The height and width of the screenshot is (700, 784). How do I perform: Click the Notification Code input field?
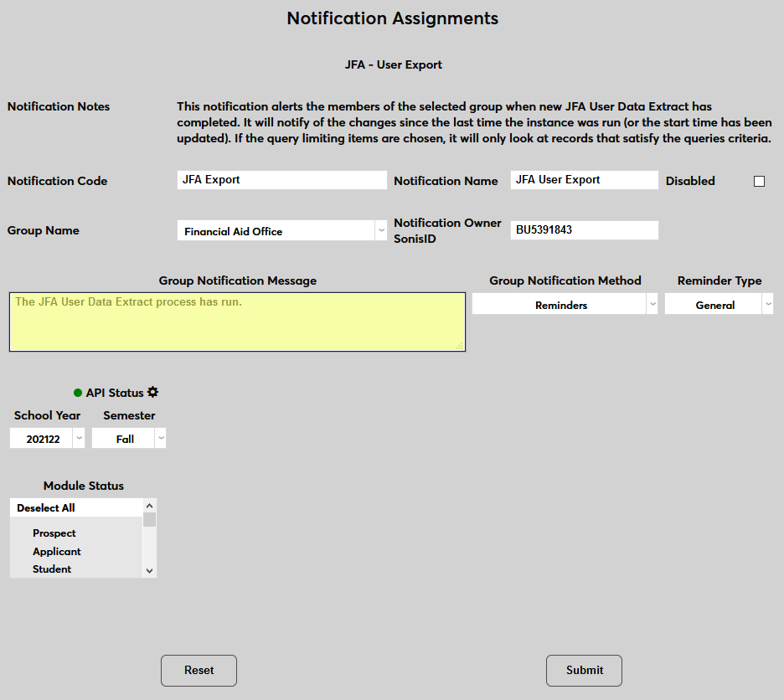282,180
